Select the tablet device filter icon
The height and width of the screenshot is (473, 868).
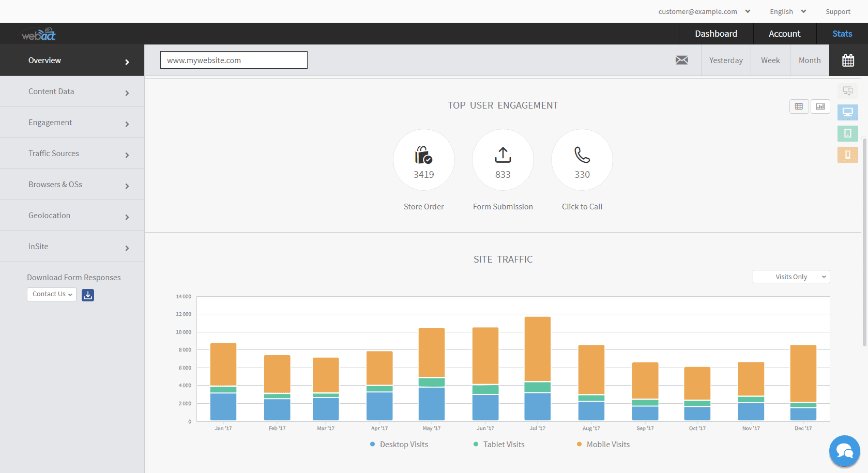847,133
